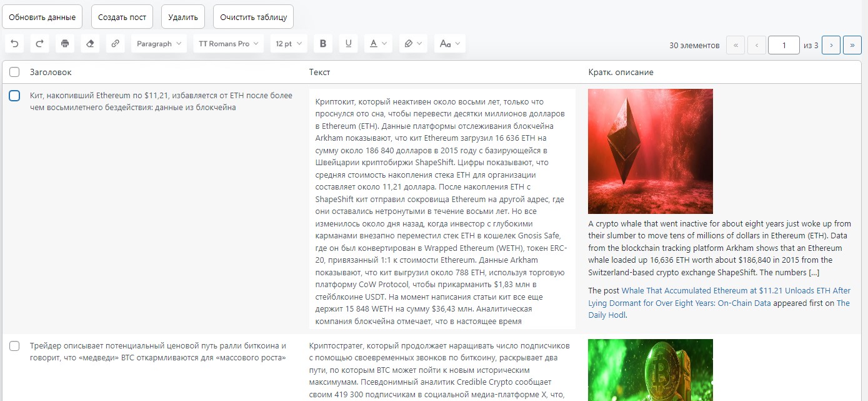Click the 30 элементов count label

click(x=694, y=45)
